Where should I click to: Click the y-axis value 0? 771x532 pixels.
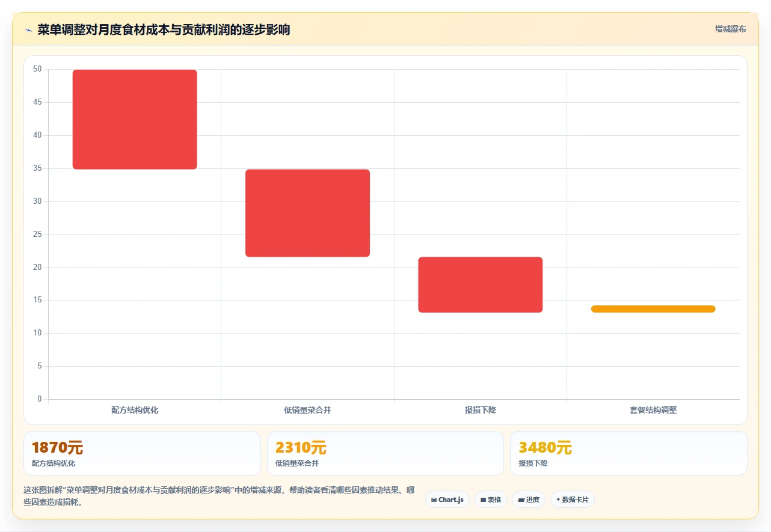[40, 399]
